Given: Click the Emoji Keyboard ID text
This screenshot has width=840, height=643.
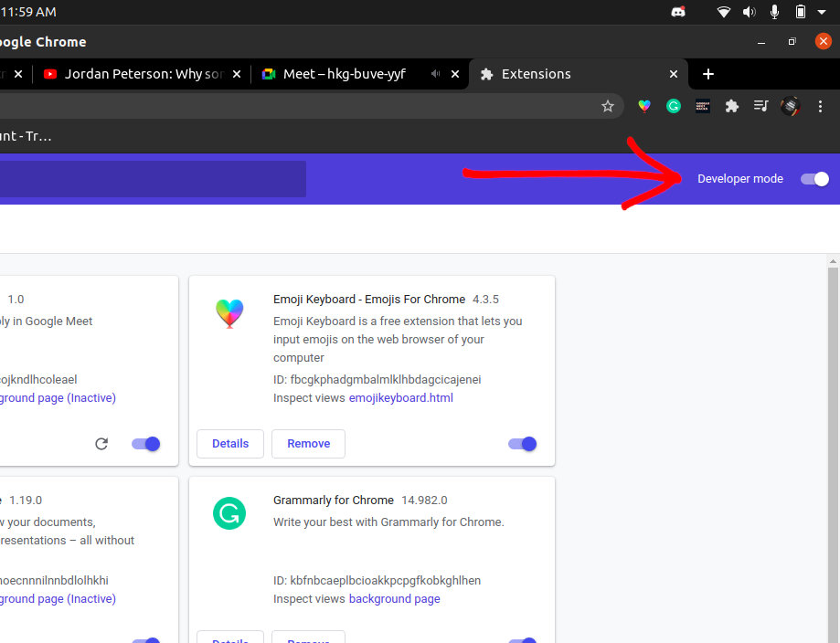Looking at the screenshot, I should [x=377, y=380].
